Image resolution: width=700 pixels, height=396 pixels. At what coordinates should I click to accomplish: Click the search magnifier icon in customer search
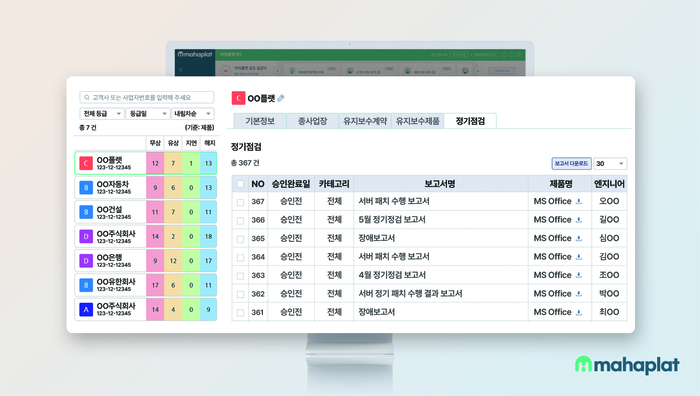(x=87, y=97)
